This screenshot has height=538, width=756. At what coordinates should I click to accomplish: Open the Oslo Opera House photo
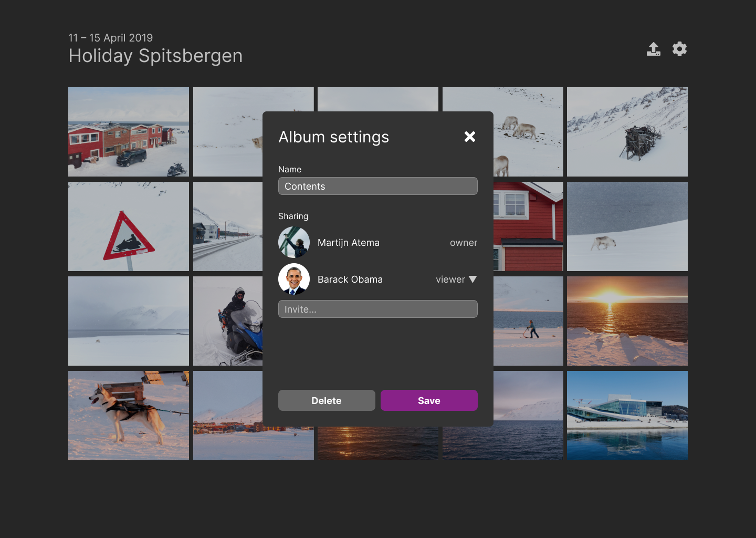point(627,415)
